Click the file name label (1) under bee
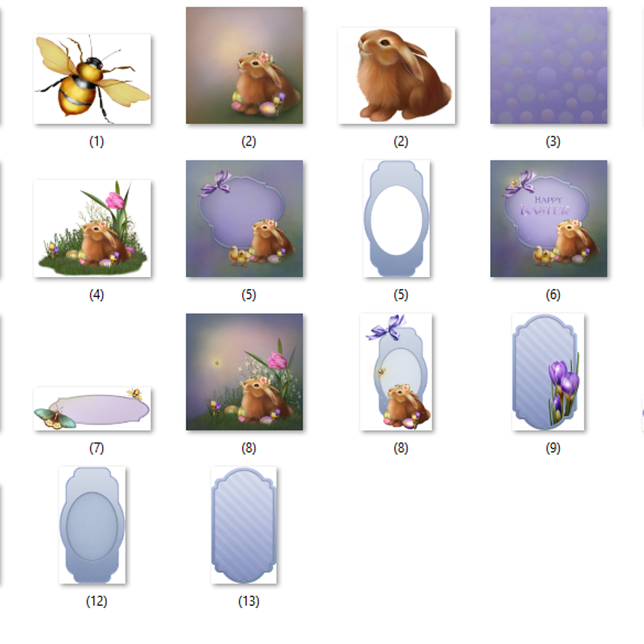The height and width of the screenshot is (644, 644). (x=97, y=141)
